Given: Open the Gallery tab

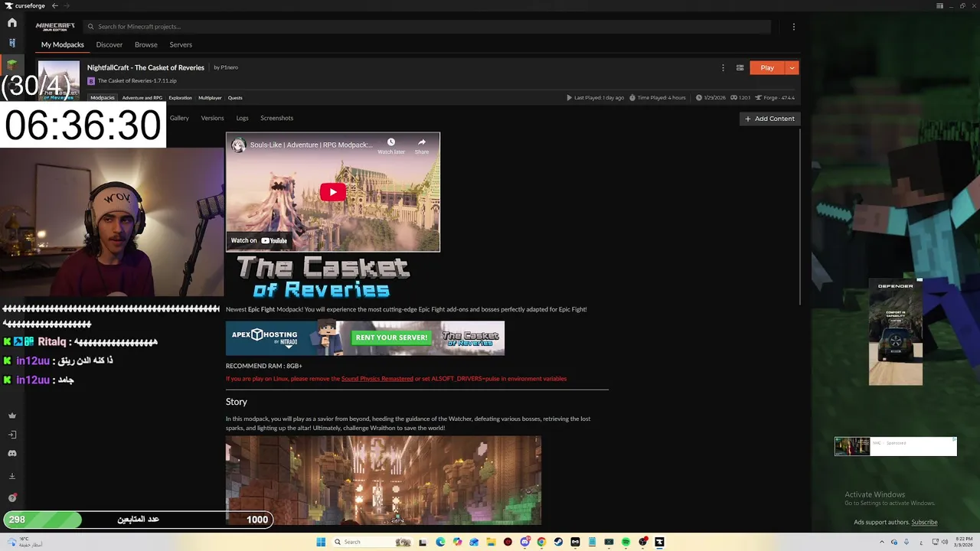Looking at the screenshot, I should click(179, 118).
